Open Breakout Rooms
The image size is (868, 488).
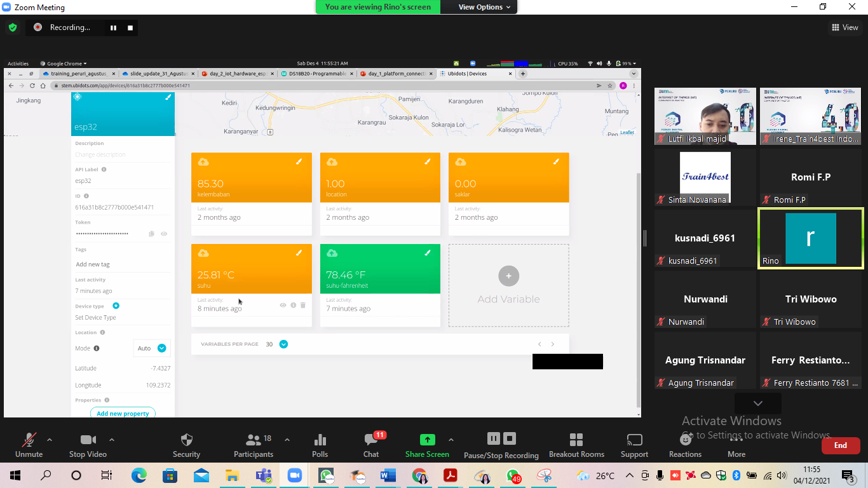point(576,440)
